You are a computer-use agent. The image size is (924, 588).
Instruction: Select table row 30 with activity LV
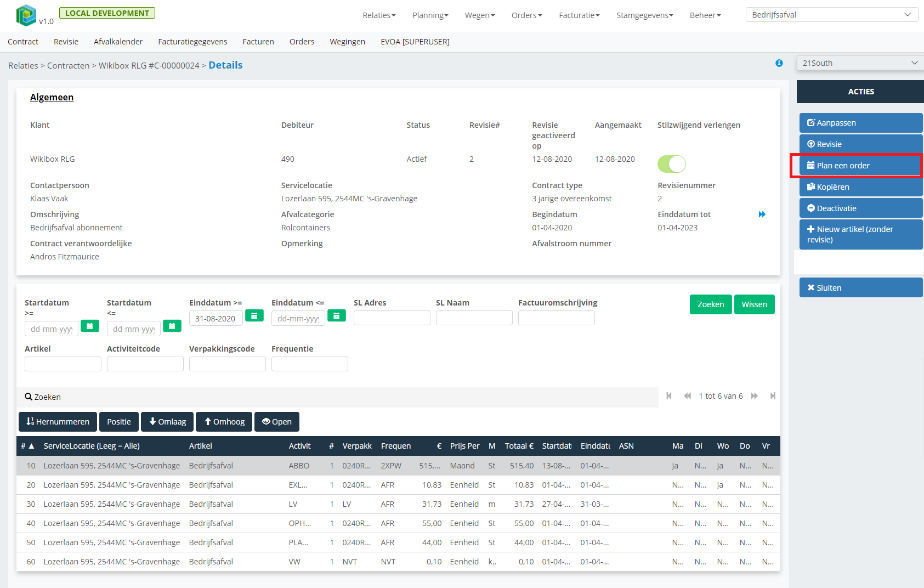pyautogui.click(x=398, y=504)
